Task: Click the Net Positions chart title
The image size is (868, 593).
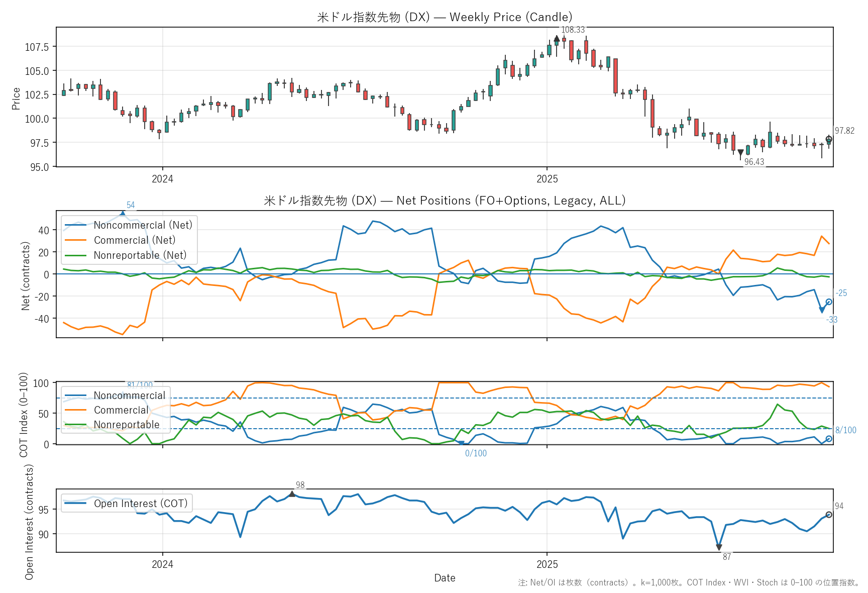Action: [445, 201]
